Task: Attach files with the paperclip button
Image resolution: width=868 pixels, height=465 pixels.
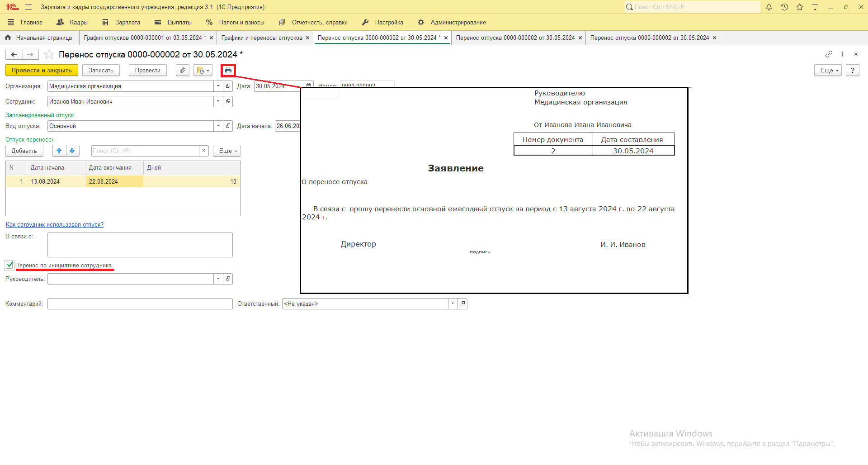Action: tap(183, 71)
